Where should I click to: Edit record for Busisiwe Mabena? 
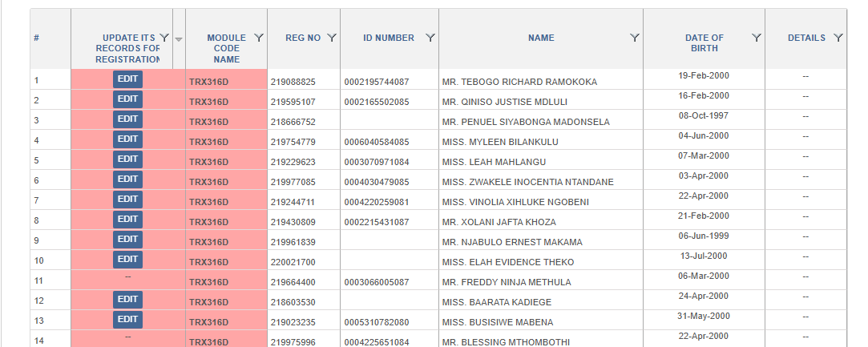128,319
